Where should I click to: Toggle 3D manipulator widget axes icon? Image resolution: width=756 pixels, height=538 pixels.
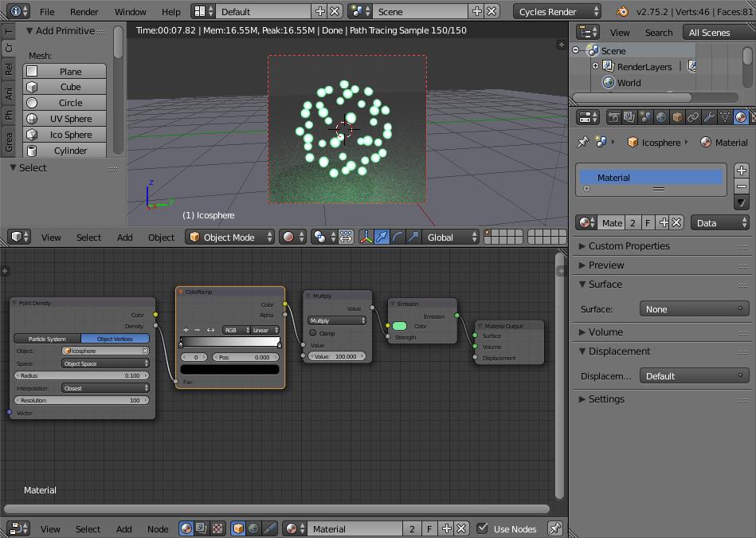[366, 237]
